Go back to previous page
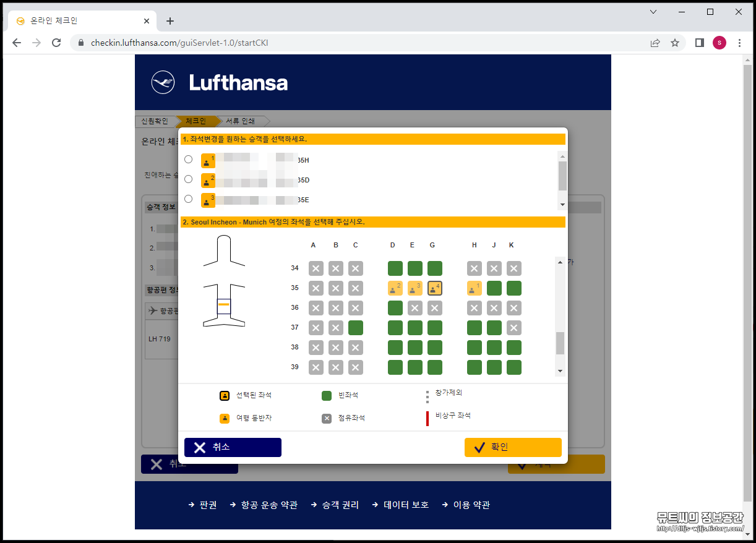 coord(17,43)
